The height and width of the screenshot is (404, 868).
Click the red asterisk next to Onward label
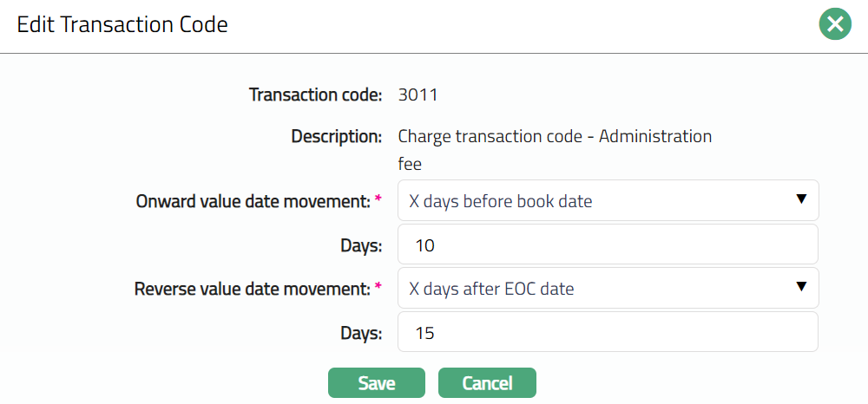click(378, 200)
